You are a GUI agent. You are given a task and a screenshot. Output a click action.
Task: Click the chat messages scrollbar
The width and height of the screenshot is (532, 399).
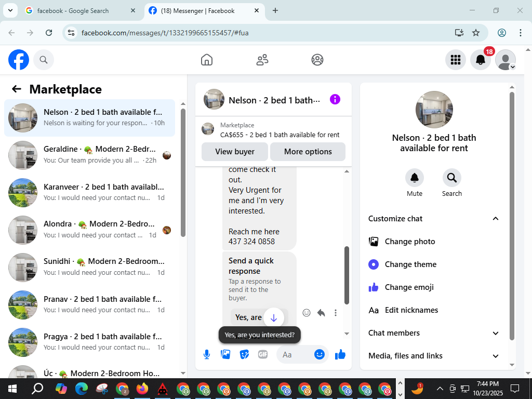(347, 275)
